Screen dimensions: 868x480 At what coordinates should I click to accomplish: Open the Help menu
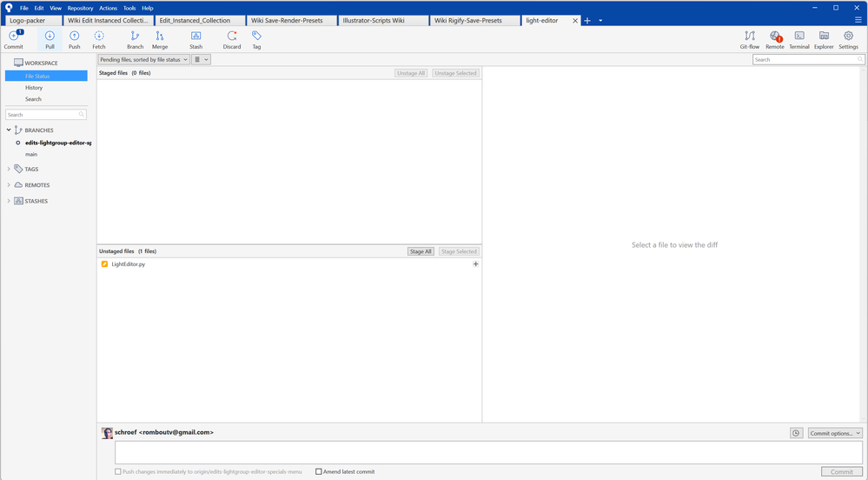point(147,8)
